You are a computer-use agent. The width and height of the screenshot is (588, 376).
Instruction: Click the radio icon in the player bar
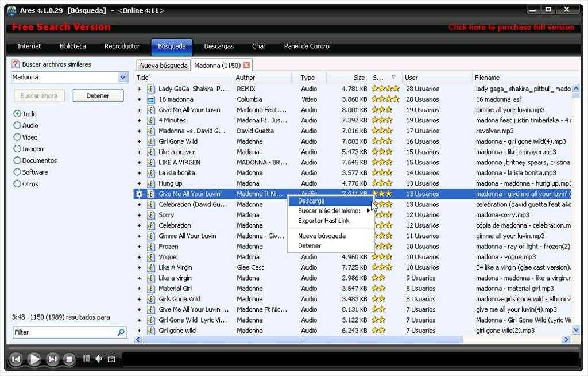tap(111, 359)
